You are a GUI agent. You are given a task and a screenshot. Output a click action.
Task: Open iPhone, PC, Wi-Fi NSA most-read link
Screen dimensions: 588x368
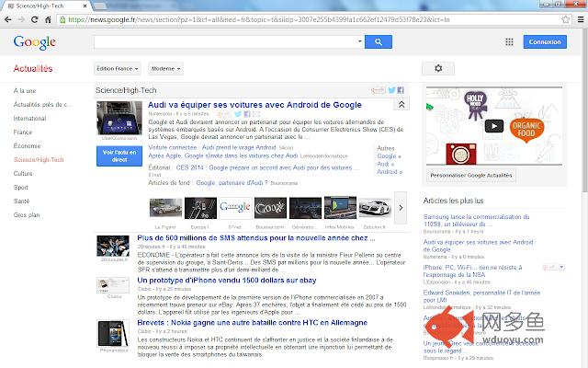pyautogui.click(x=472, y=270)
